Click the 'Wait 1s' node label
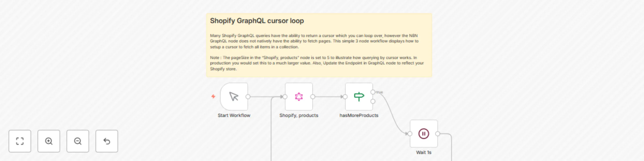Image resolution: width=644 pixels, height=161 pixels. pos(424,152)
